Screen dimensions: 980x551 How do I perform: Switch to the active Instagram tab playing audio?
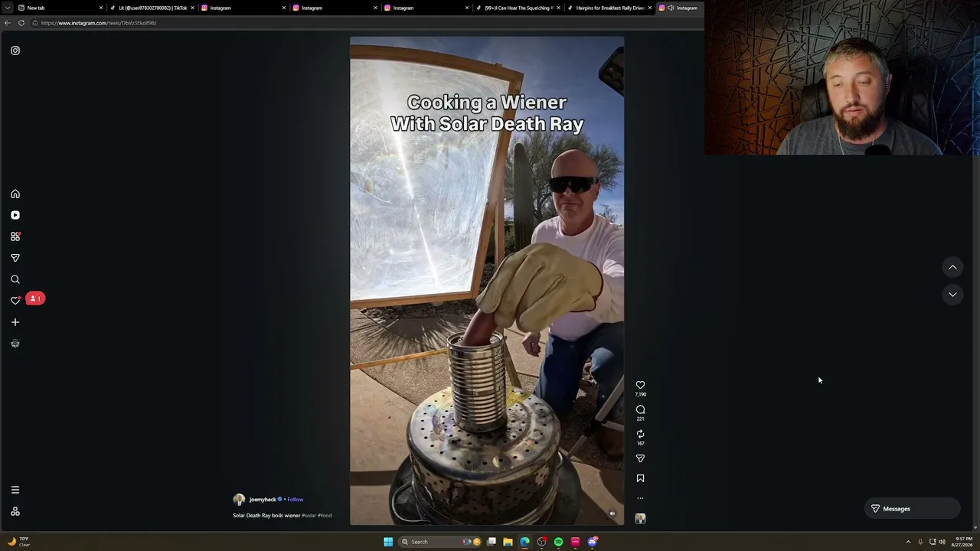678,8
